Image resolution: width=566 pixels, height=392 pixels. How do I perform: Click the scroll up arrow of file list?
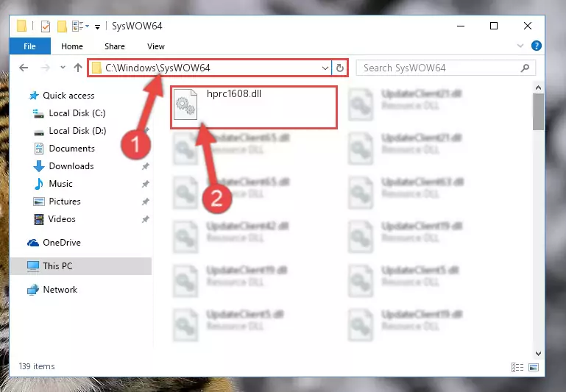click(x=538, y=88)
